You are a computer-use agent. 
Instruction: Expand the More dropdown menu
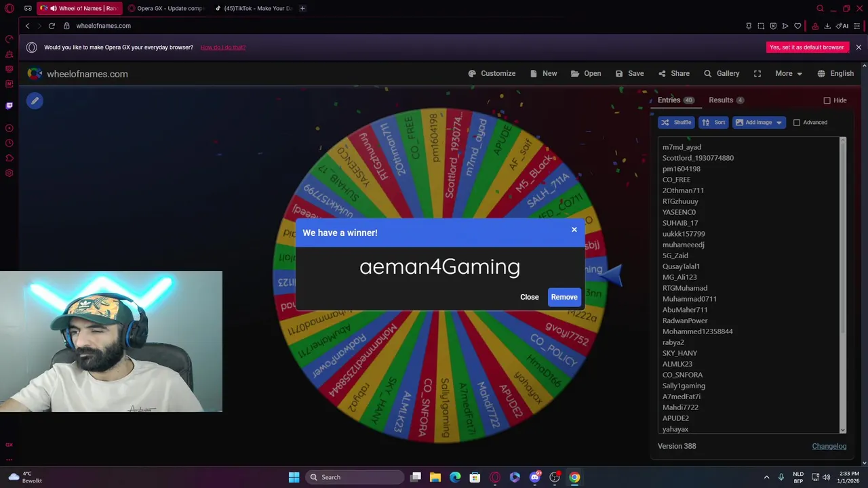[x=789, y=73]
